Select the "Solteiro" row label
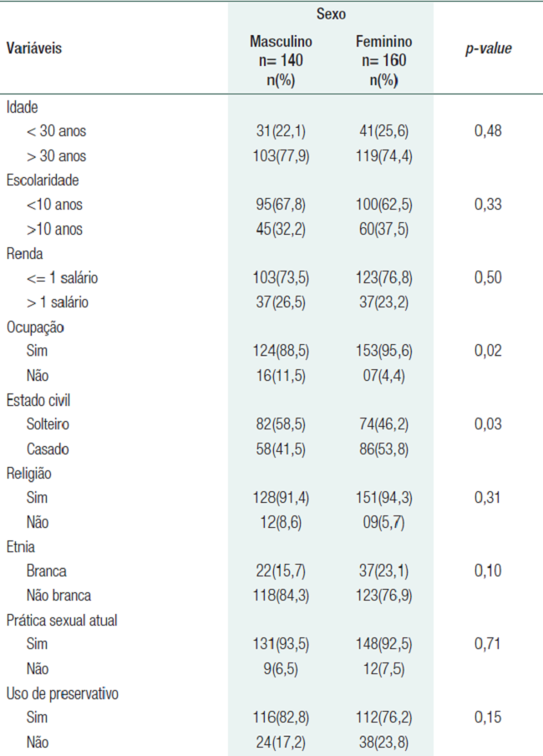 tap(48, 424)
